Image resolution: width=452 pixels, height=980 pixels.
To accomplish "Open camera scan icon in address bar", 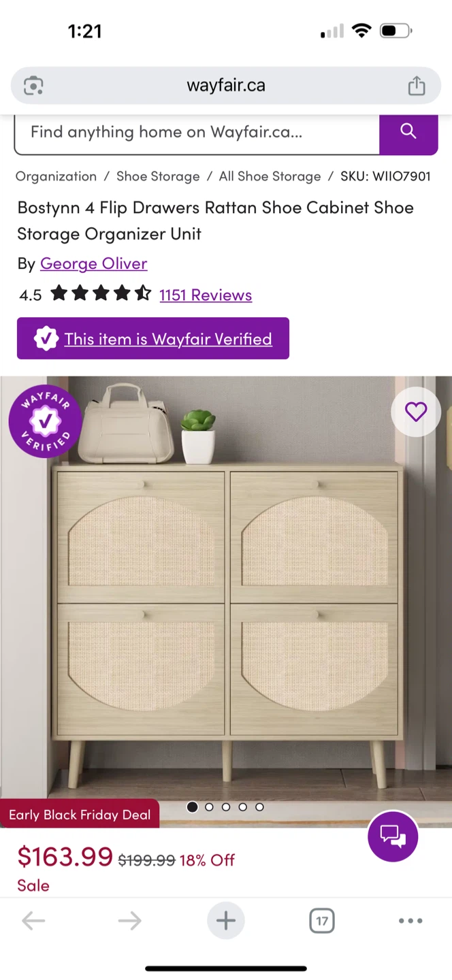I will 33,86.
